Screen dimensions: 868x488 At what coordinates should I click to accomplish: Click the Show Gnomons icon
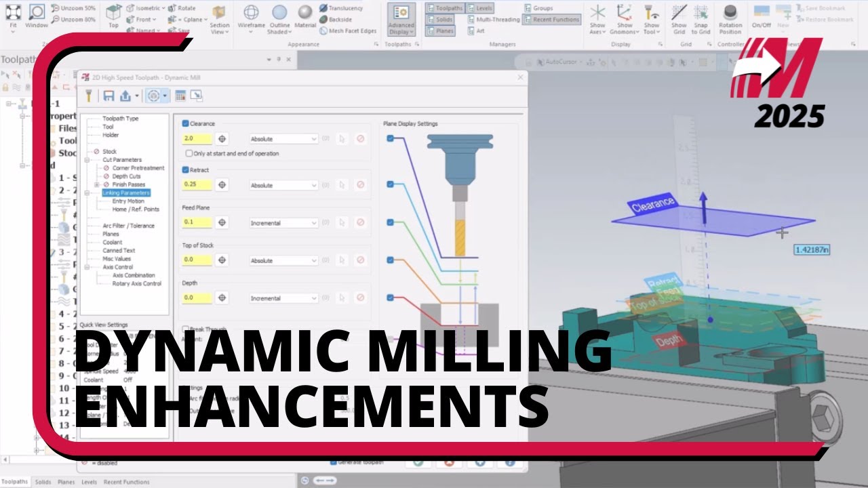pos(625,12)
